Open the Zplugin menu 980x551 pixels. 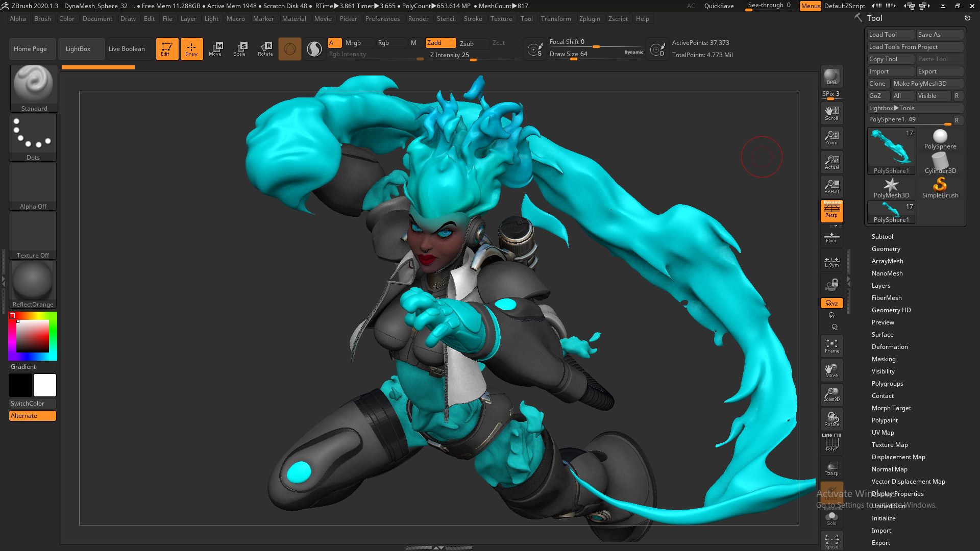(x=589, y=19)
